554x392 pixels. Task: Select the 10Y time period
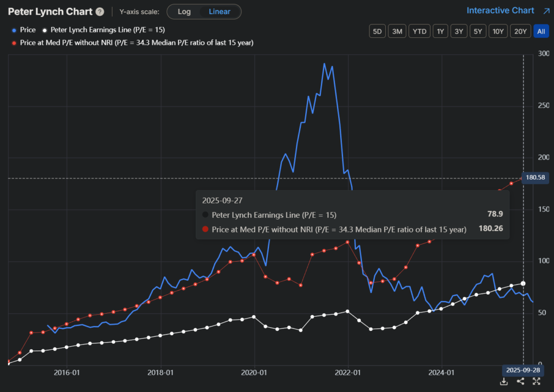coord(498,31)
